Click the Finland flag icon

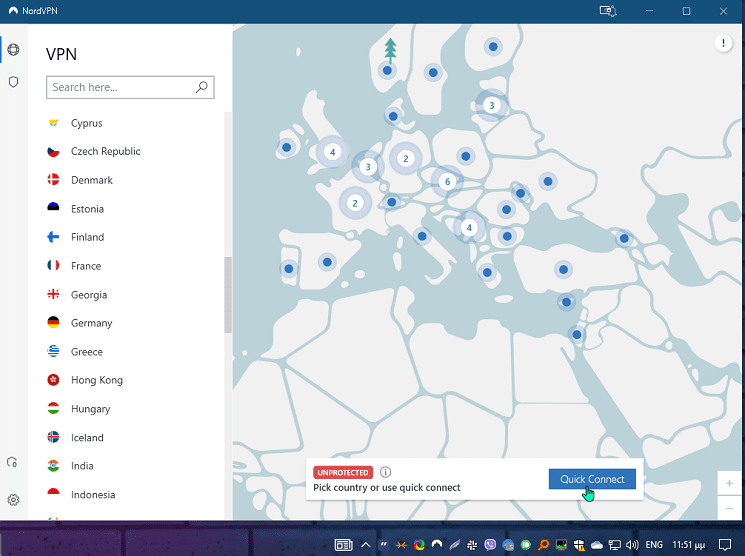[53, 237]
